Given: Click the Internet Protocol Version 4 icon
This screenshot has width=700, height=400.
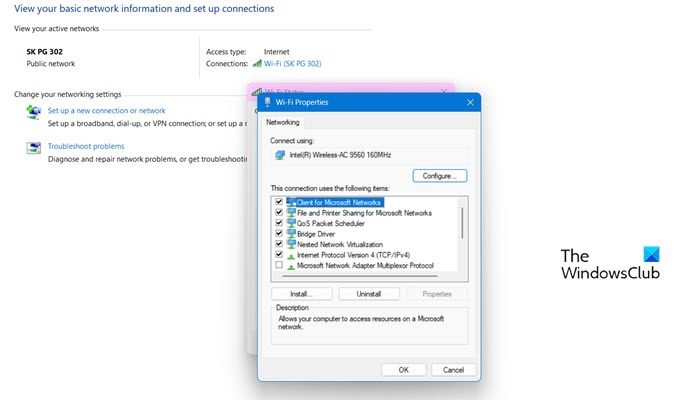Looking at the screenshot, I should click(291, 256).
